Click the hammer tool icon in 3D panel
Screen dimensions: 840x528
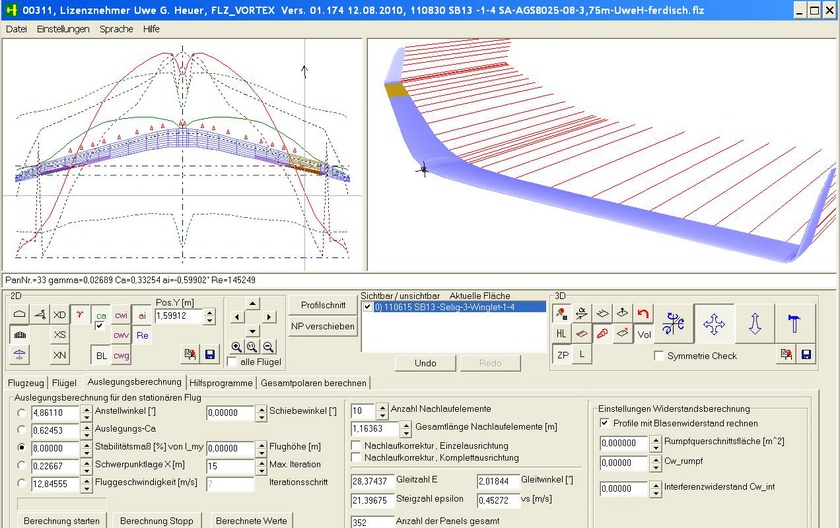tap(795, 324)
